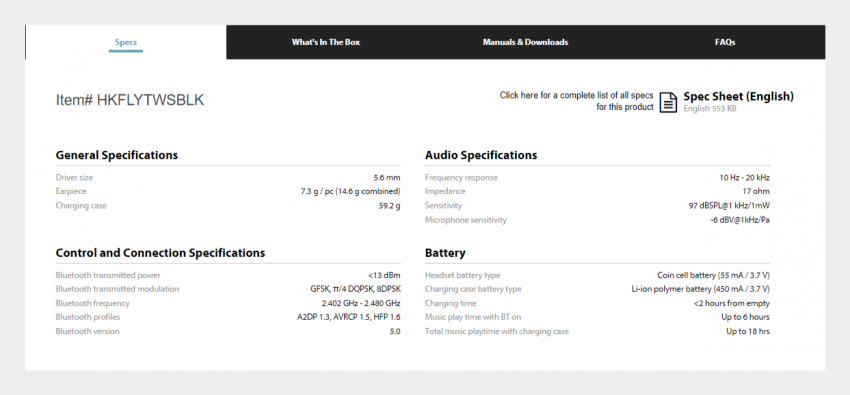Select the Driver size row label
Viewport: 850px width, 395px height.
click(x=74, y=178)
